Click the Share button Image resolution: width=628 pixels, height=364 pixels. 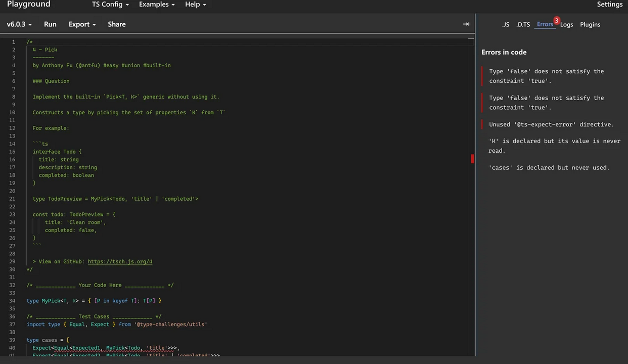(117, 24)
